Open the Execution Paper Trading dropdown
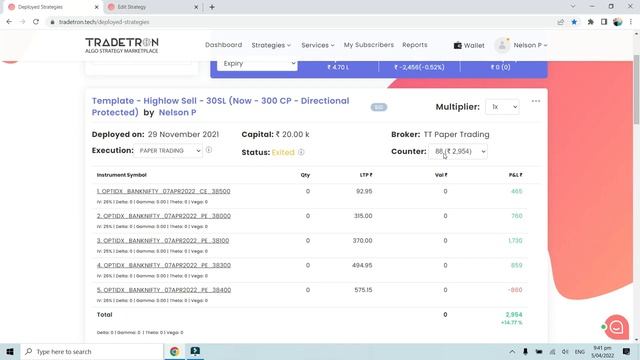Image resolution: width=640 pixels, height=360 pixels. pos(168,151)
